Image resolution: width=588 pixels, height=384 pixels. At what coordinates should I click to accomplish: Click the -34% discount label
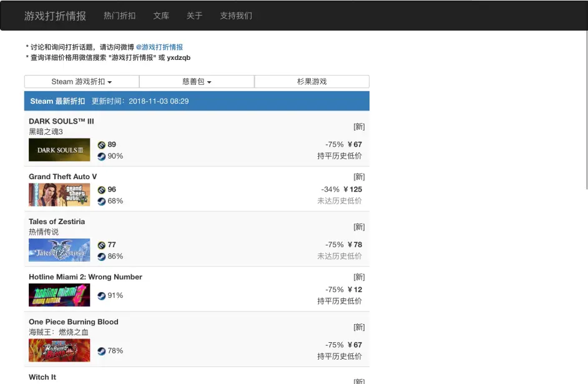(330, 189)
